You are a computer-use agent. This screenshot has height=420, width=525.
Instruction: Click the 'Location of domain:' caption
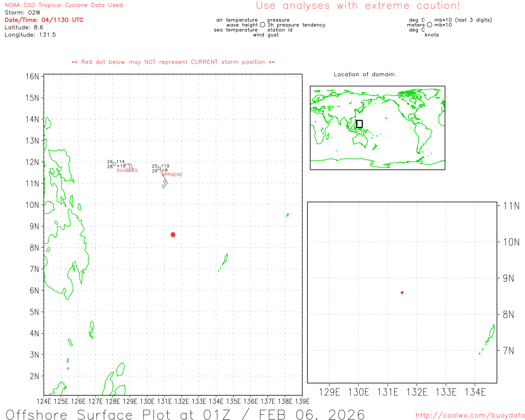coord(365,74)
